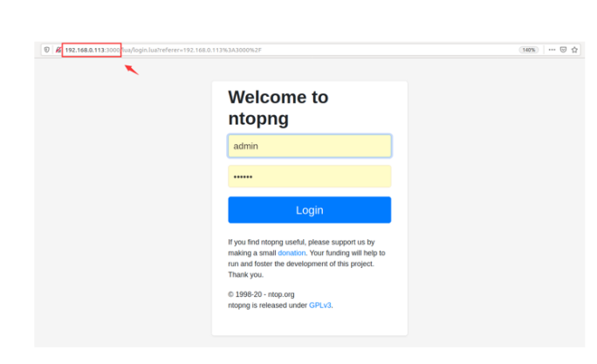Click the blue Login button
This screenshot has width=597, height=364.
(310, 209)
